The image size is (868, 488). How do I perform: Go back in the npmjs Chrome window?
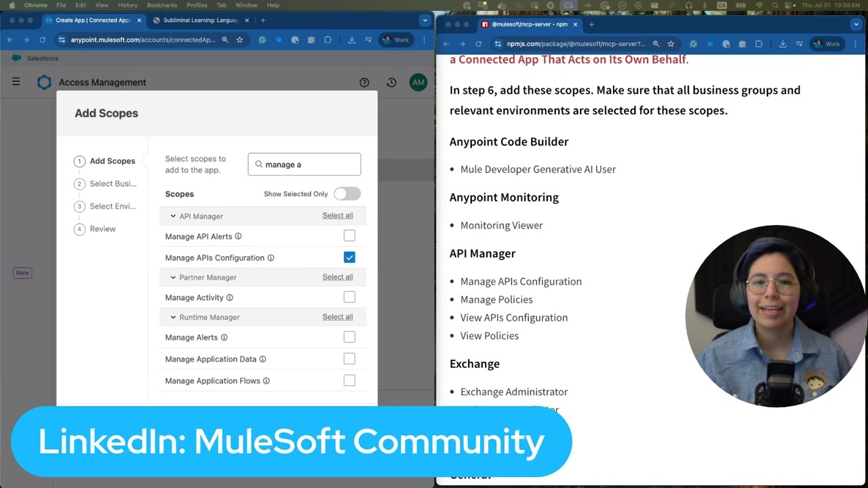(446, 44)
